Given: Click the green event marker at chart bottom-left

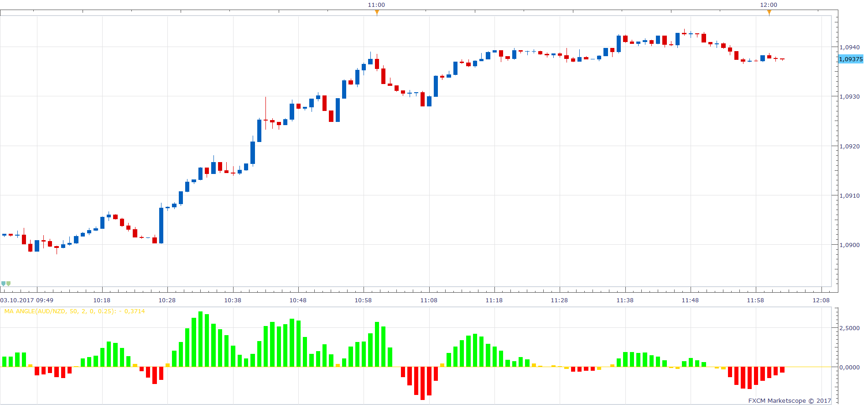Looking at the screenshot, I should (8, 284).
